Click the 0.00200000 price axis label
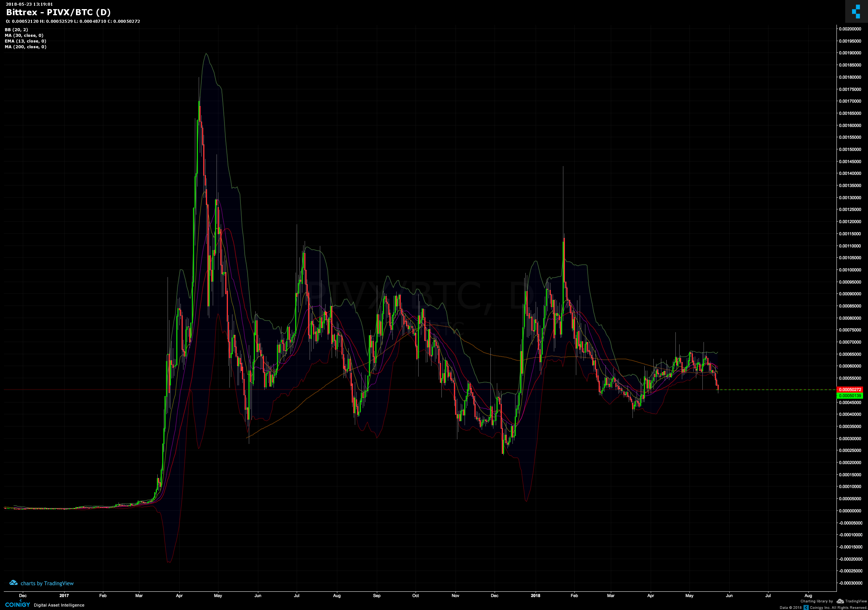The height and width of the screenshot is (610, 868). coord(850,29)
